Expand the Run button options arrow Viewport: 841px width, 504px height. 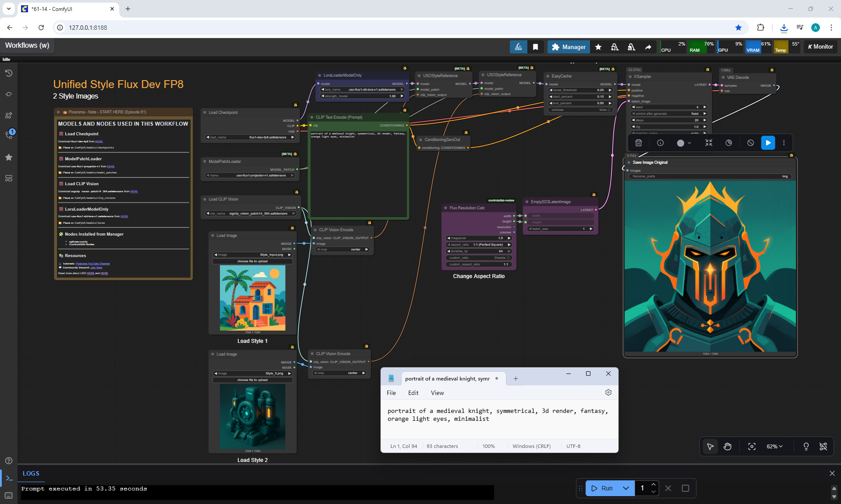click(626, 488)
